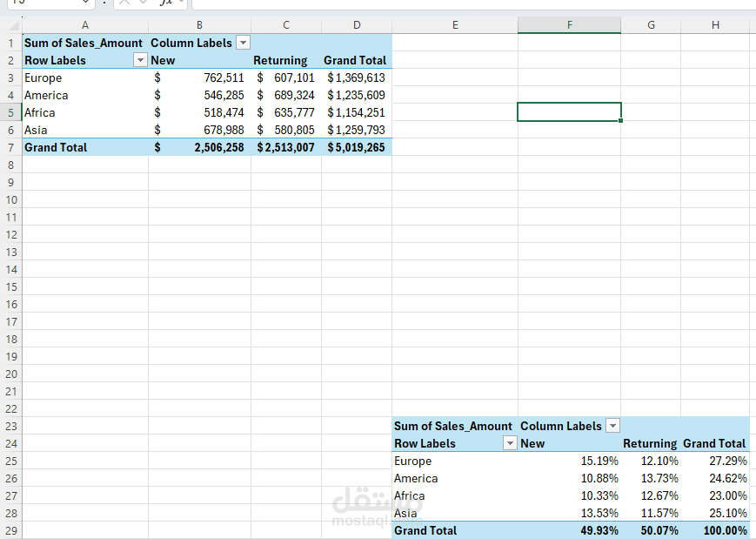The width and height of the screenshot is (756, 539).
Task: Select row 7 header
Action: tap(10, 147)
